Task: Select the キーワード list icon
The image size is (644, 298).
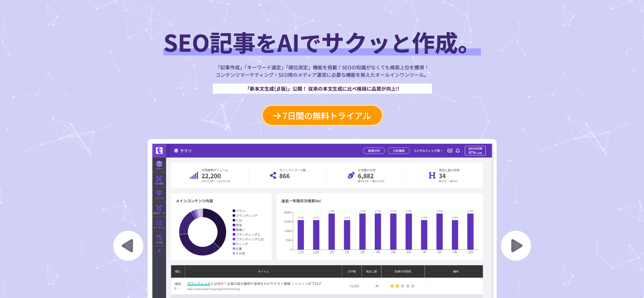Action: pos(159,224)
